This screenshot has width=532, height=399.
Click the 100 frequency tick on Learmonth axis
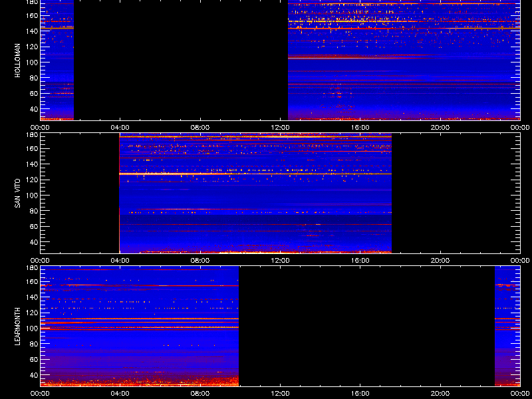tap(31, 328)
